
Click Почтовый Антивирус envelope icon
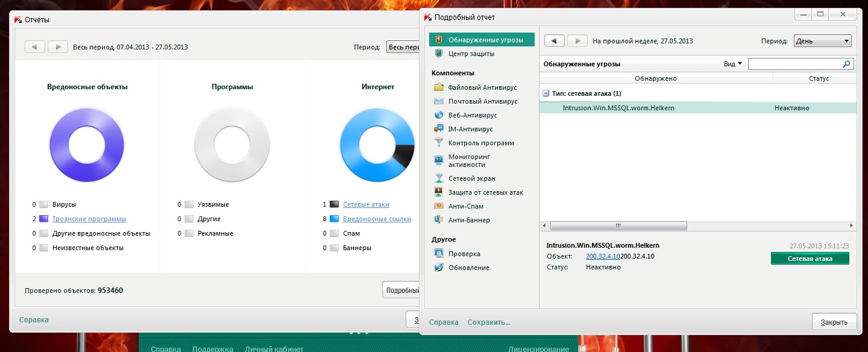(x=439, y=101)
